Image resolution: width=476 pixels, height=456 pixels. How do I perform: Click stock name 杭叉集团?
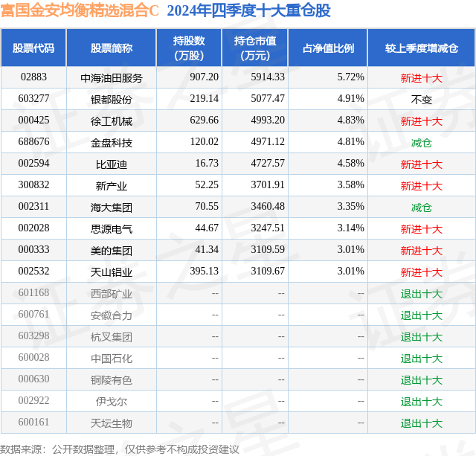coord(112,337)
